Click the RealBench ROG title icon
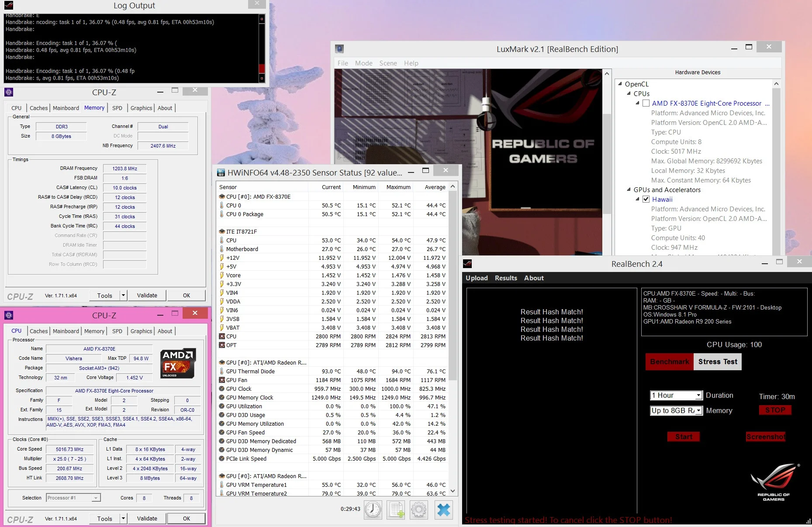 468,264
